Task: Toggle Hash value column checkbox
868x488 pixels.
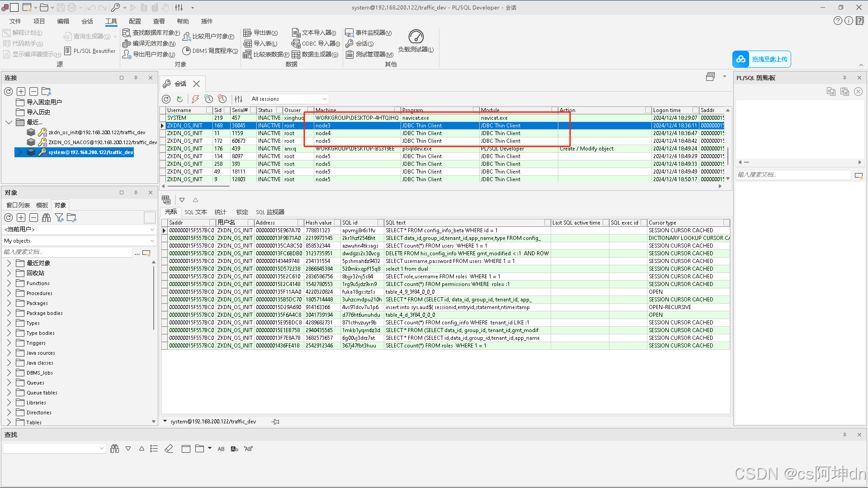Action: point(337,223)
